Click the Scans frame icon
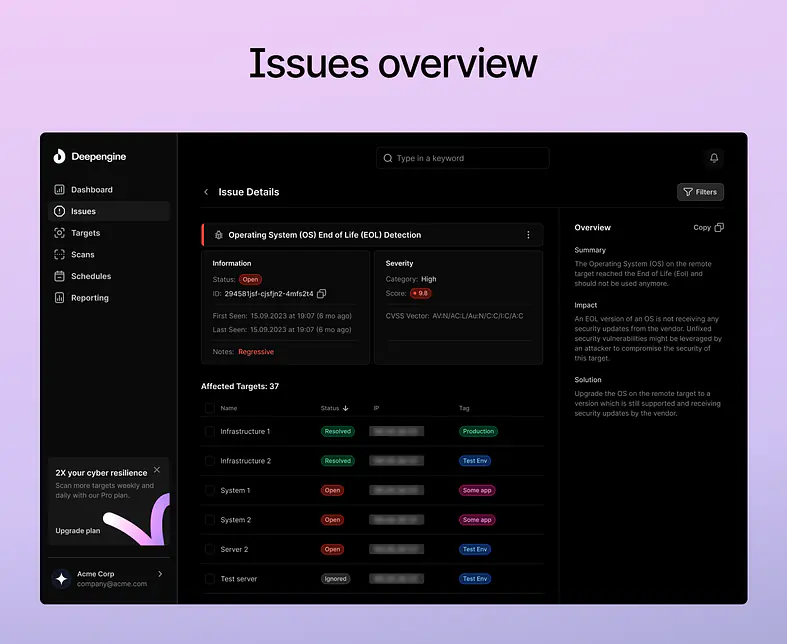Viewport: 787px width, 644px height. point(59,254)
